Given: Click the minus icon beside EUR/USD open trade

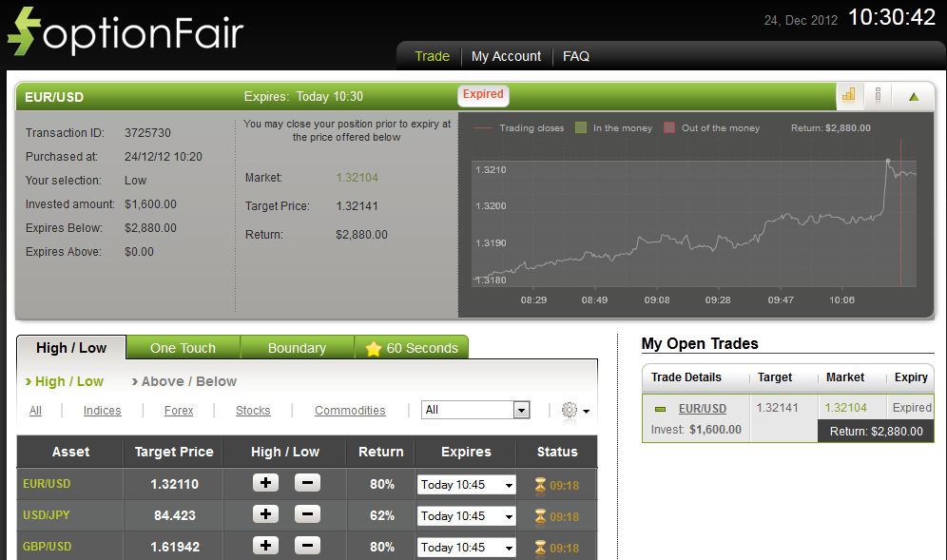Looking at the screenshot, I should point(660,409).
